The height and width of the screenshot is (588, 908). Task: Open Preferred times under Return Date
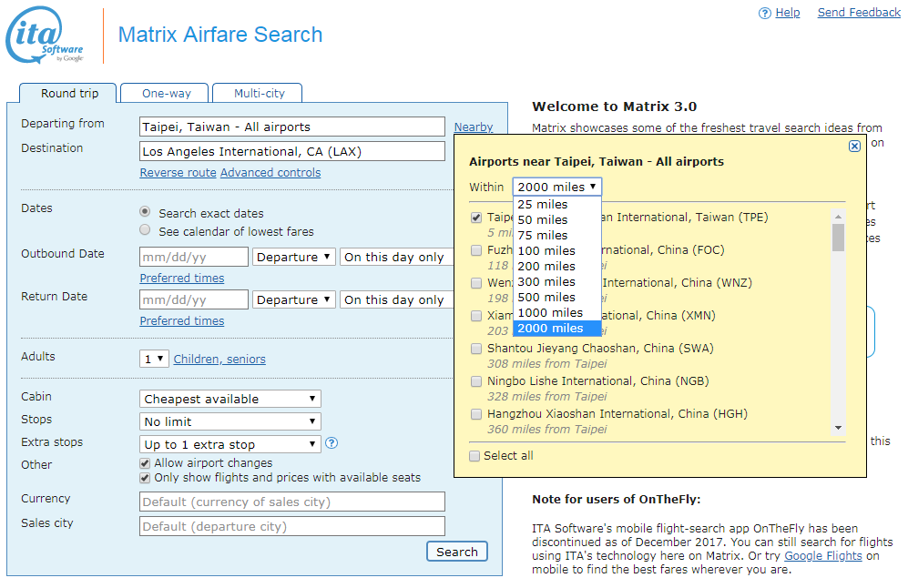[182, 321]
